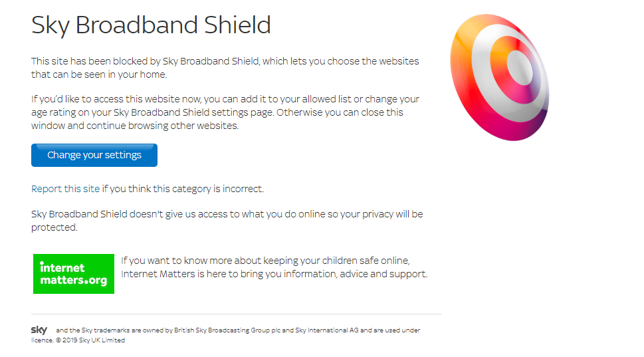Click the privacy will be protected paragraph
644x357 pixels.
coord(227,221)
